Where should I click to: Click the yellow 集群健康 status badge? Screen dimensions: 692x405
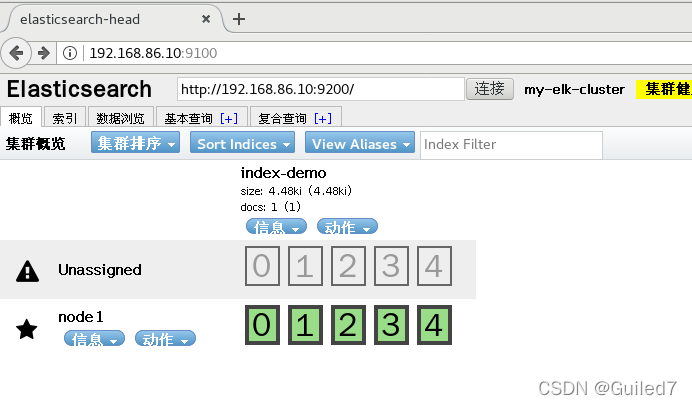[664, 89]
